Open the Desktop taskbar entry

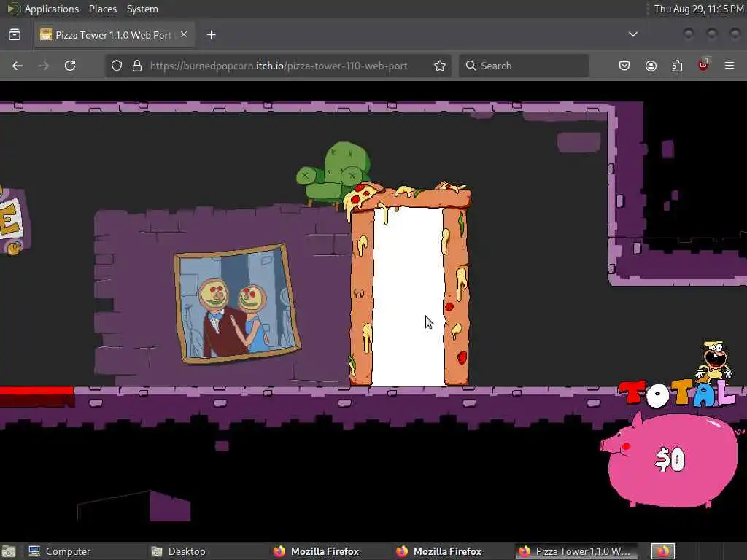point(179,551)
